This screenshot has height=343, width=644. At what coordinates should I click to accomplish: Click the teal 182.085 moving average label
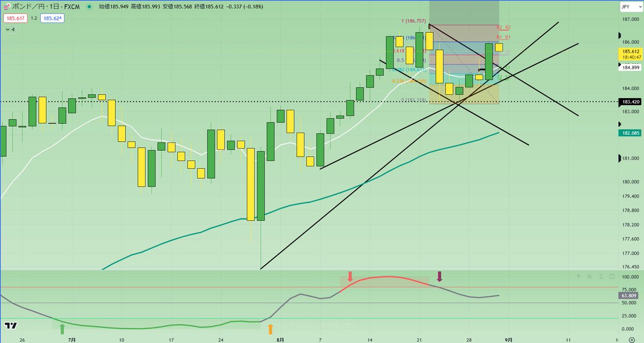(x=630, y=132)
